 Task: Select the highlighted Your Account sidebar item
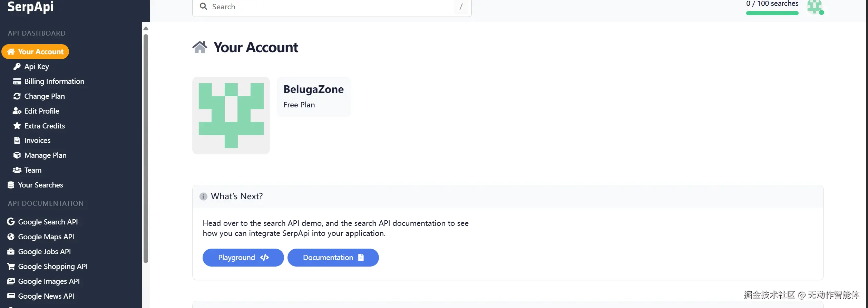[x=35, y=52]
